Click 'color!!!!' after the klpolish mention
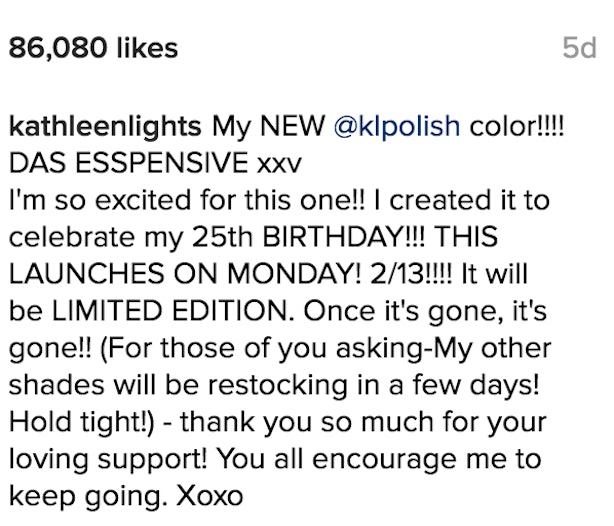This screenshot has width=614, height=526. 517,127
